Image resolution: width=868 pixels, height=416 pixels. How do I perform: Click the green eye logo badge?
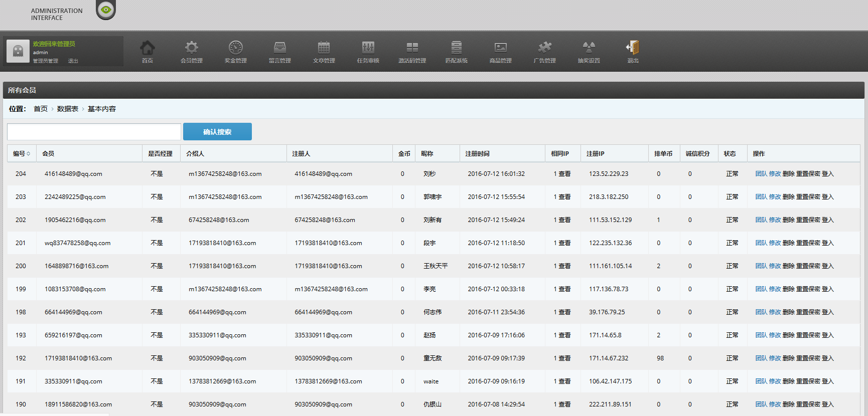tap(106, 10)
